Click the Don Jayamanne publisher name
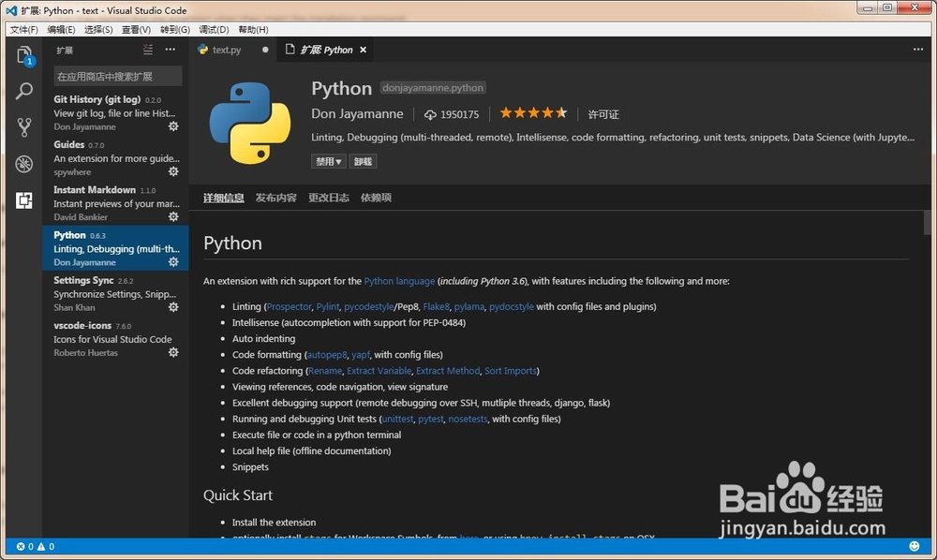Viewport: 937px width, 560px height. (x=357, y=114)
